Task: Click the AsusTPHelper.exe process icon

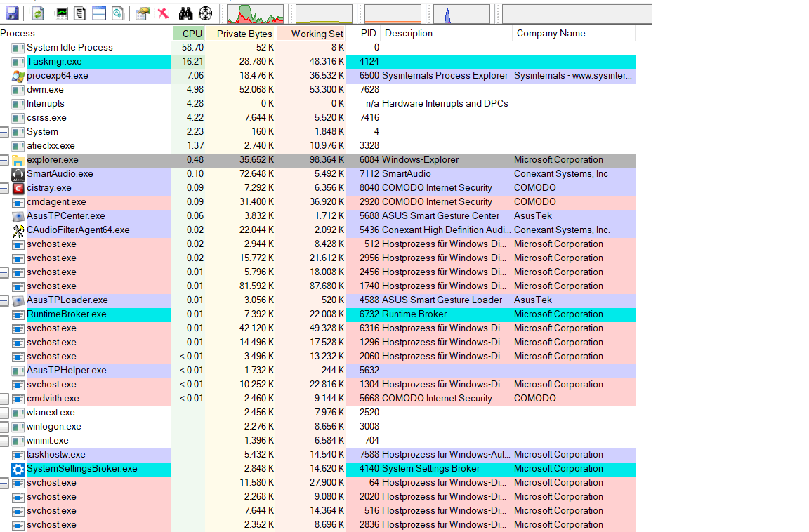Action: click(x=18, y=371)
